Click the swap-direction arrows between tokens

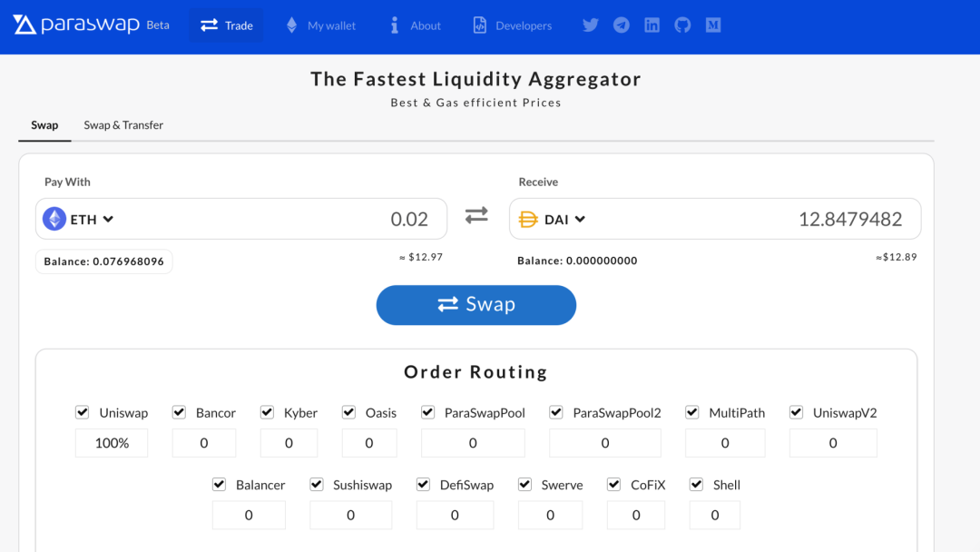click(476, 215)
